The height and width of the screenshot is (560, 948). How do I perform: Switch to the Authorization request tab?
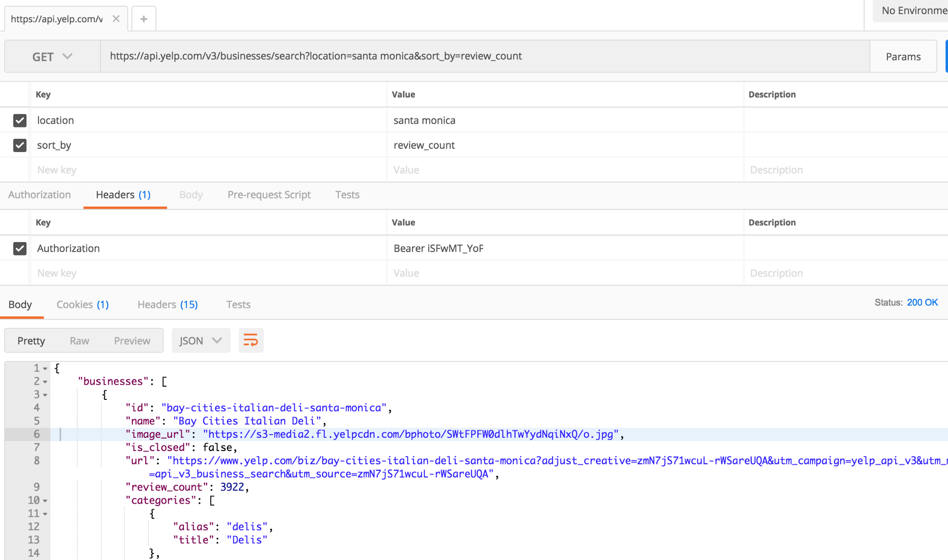pos(39,195)
